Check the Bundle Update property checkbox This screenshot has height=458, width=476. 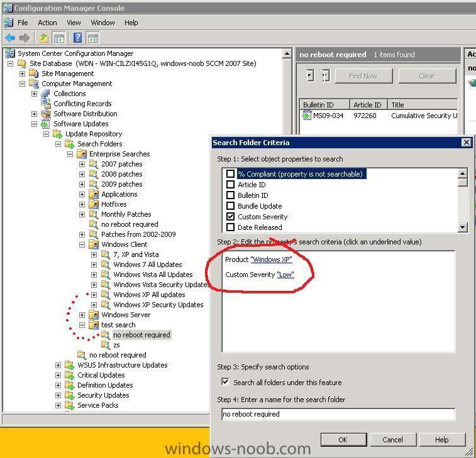click(230, 205)
